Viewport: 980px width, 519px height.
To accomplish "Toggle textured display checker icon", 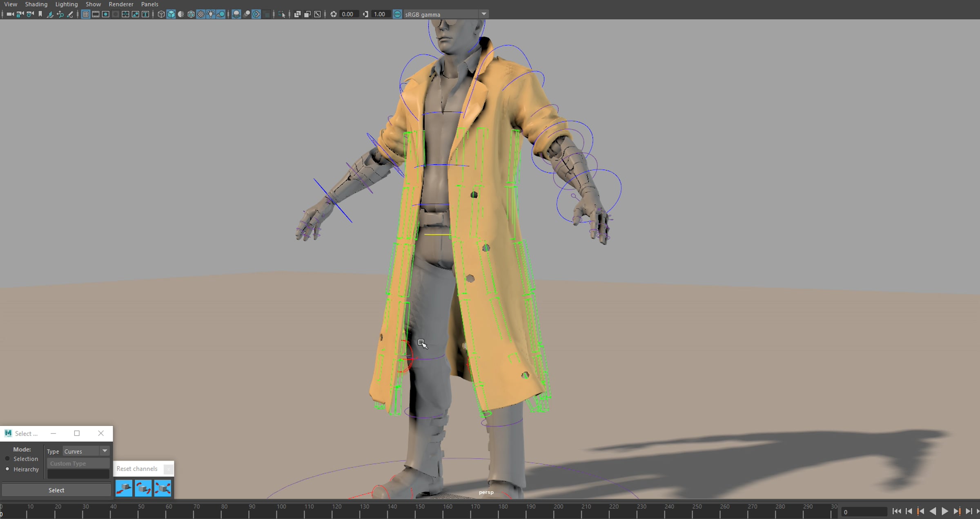I will point(201,14).
